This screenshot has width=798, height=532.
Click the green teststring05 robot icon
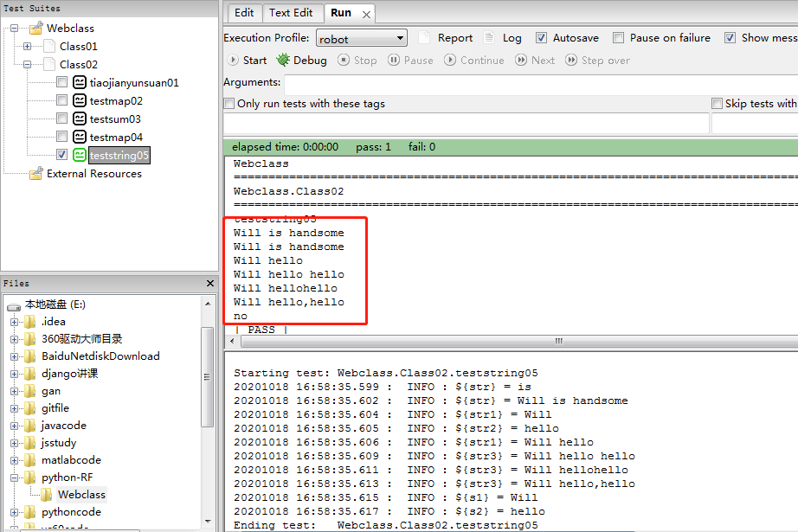pos(80,155)
